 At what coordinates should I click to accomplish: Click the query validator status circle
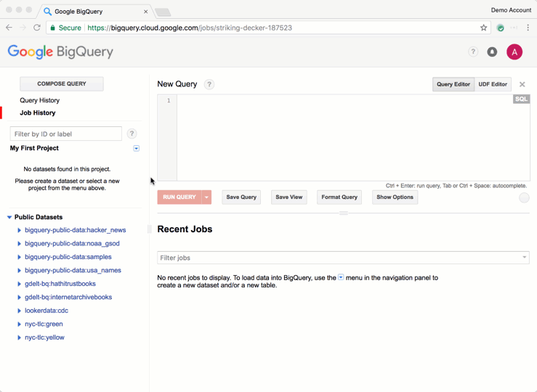[524, 197]
